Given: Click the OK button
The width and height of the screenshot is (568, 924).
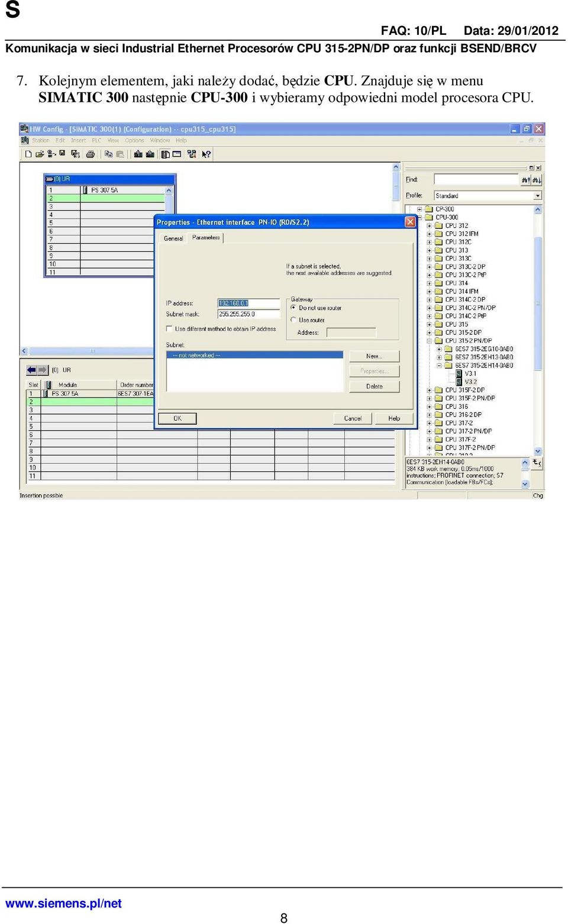Looking at the screenshot, I should pos(177,418).
